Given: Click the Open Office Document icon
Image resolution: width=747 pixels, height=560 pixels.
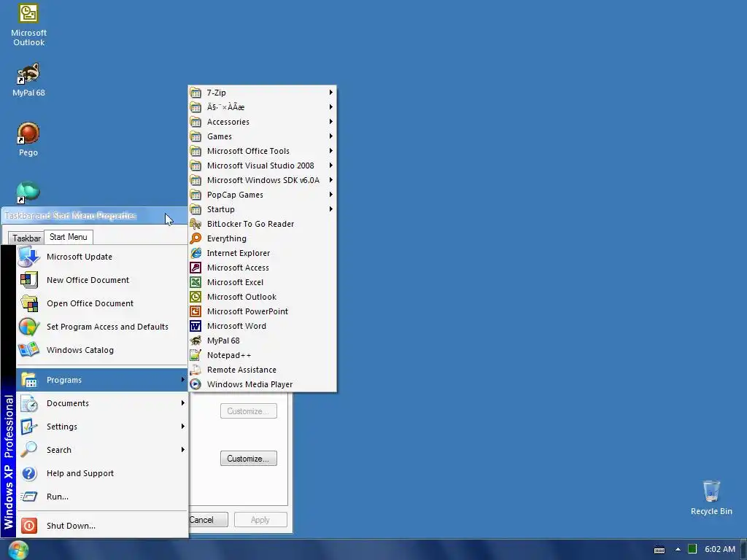Looking at the screenshot, I should 29,303.
